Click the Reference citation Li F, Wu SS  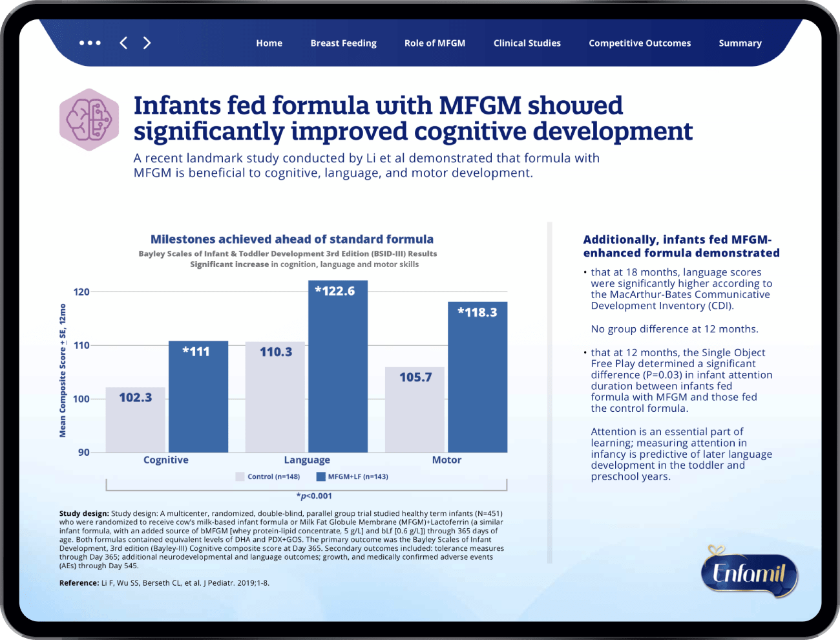click(164, 583)
